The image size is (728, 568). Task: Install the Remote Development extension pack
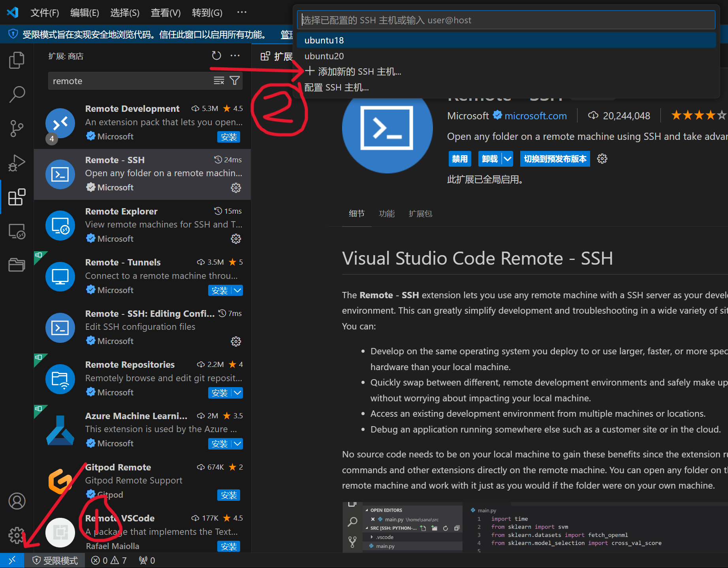coord(229,137)
